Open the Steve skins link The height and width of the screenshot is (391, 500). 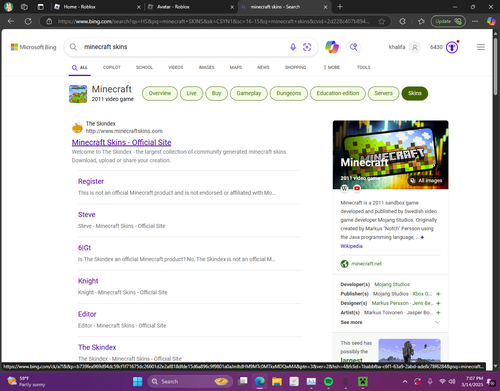pyautogui.click(x=87, y=215)
